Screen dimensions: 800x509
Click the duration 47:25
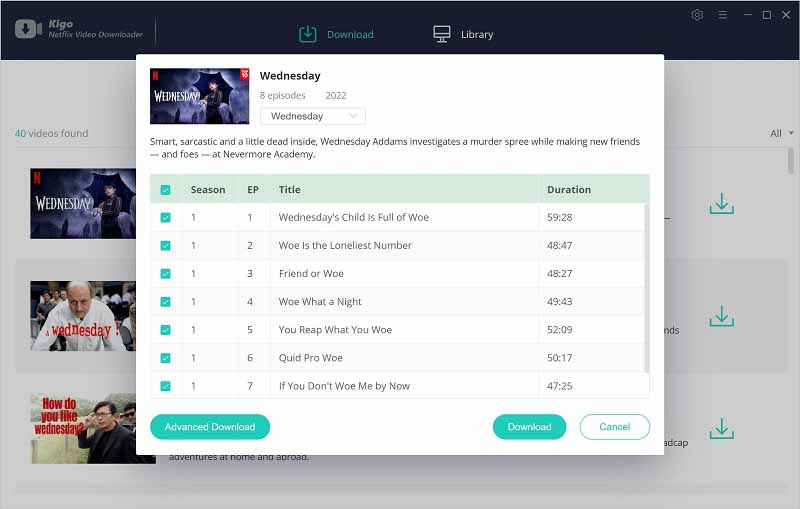point(560,386)
